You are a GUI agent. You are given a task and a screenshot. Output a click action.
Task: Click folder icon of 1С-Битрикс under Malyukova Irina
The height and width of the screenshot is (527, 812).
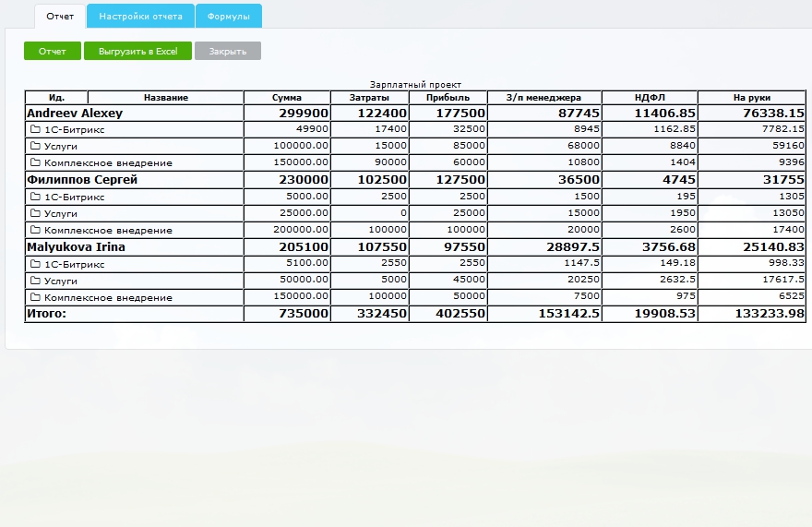click(x=35, y=264)
